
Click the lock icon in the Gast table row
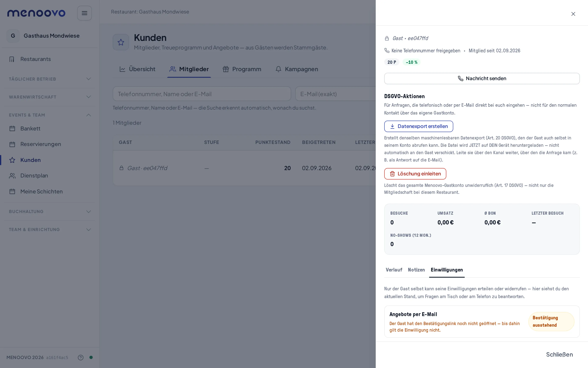coord(121,168)
